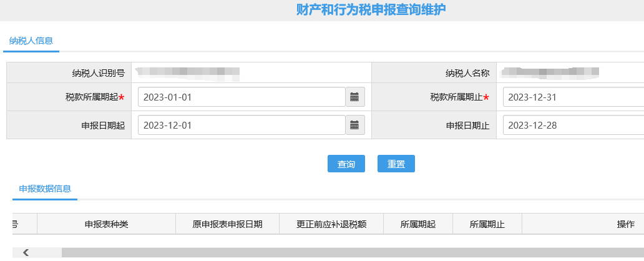Click the 申报日期止 label

pyautogui.click(x=468, y=126)
